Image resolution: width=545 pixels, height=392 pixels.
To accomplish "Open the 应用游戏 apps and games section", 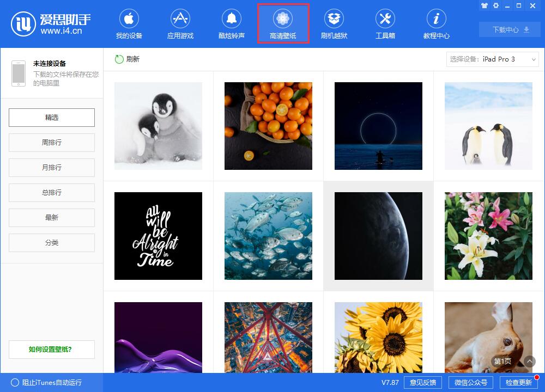I will pos(180,24).
